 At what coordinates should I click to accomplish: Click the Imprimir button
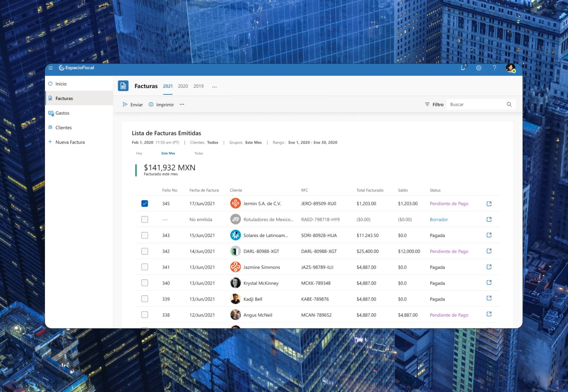[x=161, y=104]
